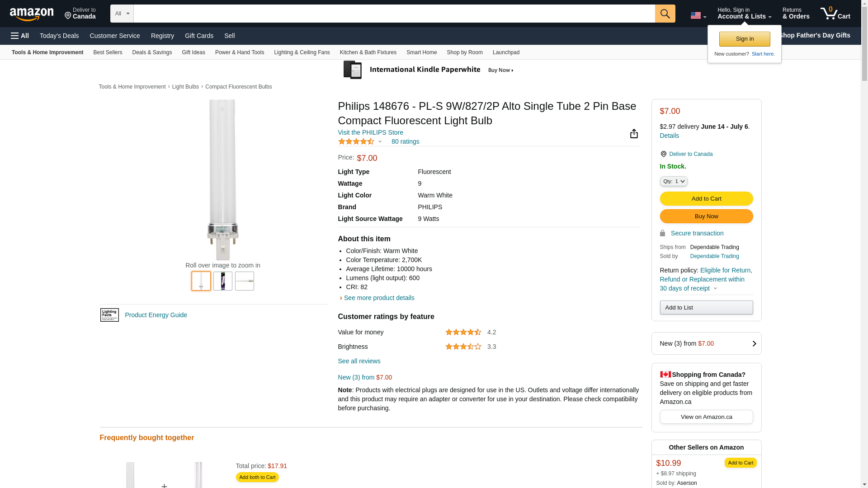Click the Lighting Facts energy guide icon
Image resolution: width=868 pixels, height=488 pixels.
[109, 315]
